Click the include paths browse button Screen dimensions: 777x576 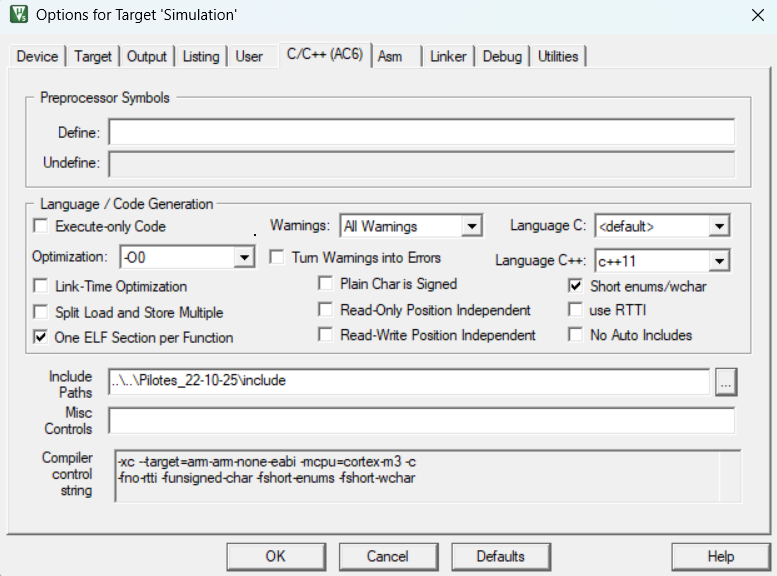[x=726, y=381]
